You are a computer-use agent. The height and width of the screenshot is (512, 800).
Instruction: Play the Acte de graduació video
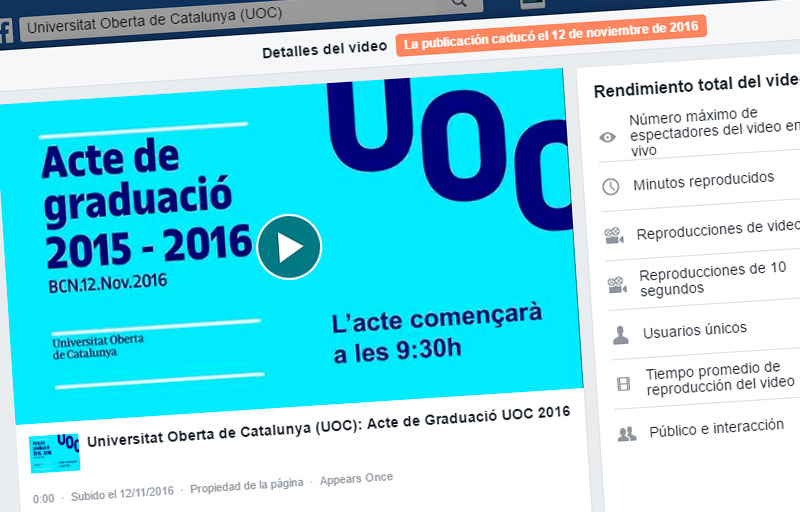(289, 247)
